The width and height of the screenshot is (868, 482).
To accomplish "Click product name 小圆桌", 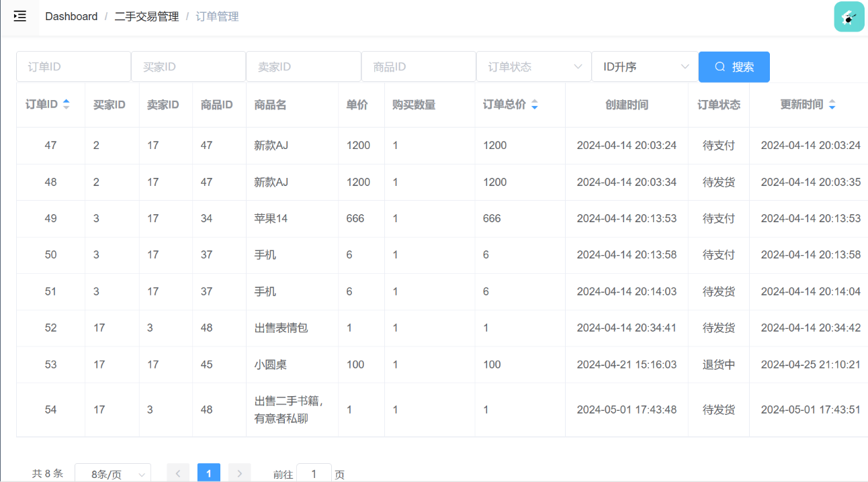I will [x=271, y=365].
